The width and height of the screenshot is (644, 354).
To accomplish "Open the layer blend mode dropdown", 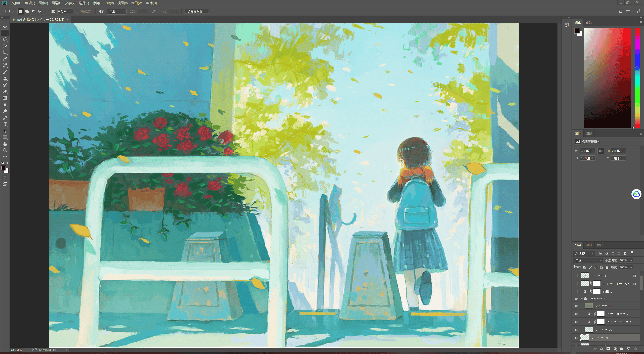I will [588, 260].
